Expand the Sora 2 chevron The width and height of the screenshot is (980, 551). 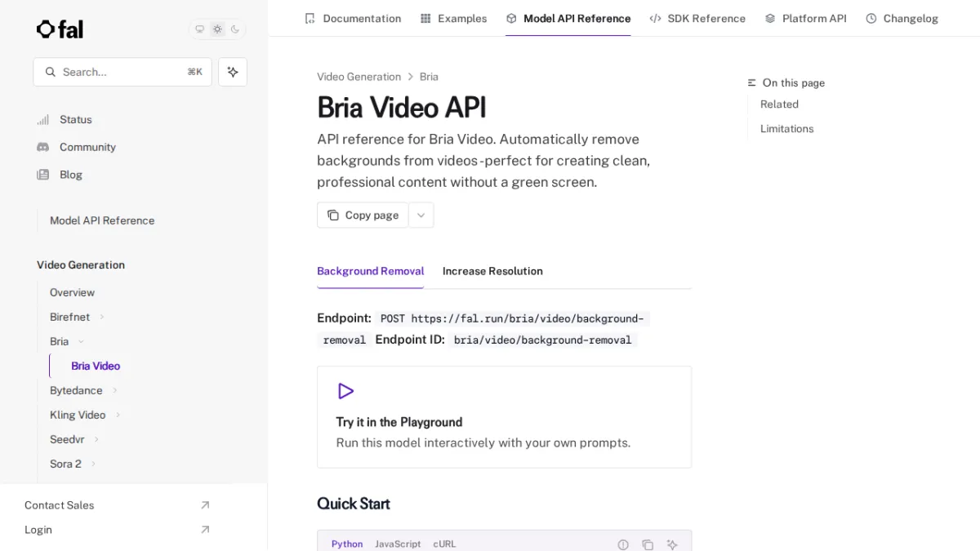tap(94, 464)
